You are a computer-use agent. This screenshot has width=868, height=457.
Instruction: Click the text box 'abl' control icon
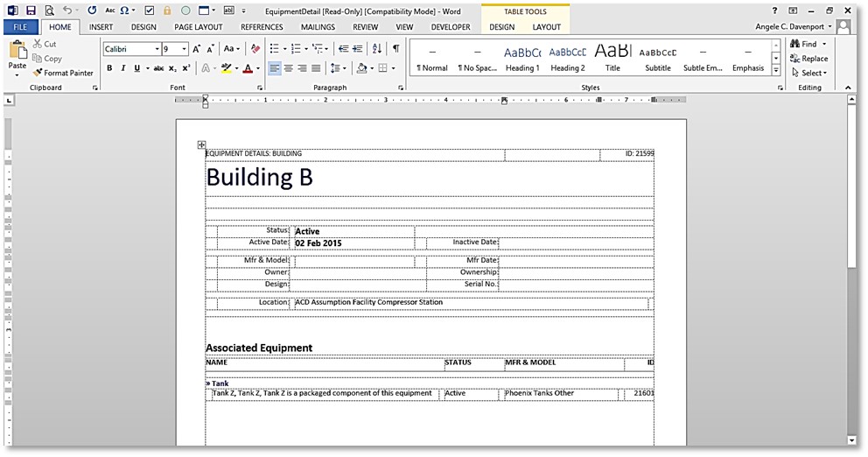click(x=228, y=11)
